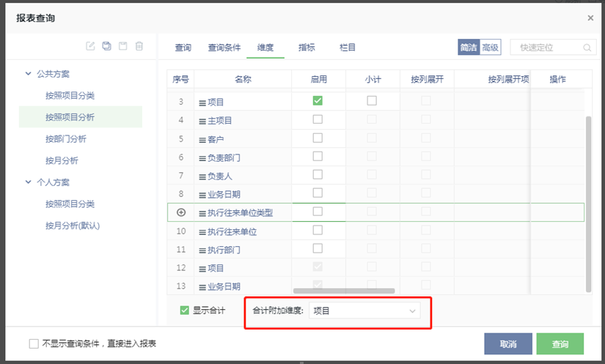This screenshot has height=364, width=605.
Task: Click the 执行往来单位类型 row name
Action: click(241, 212)
